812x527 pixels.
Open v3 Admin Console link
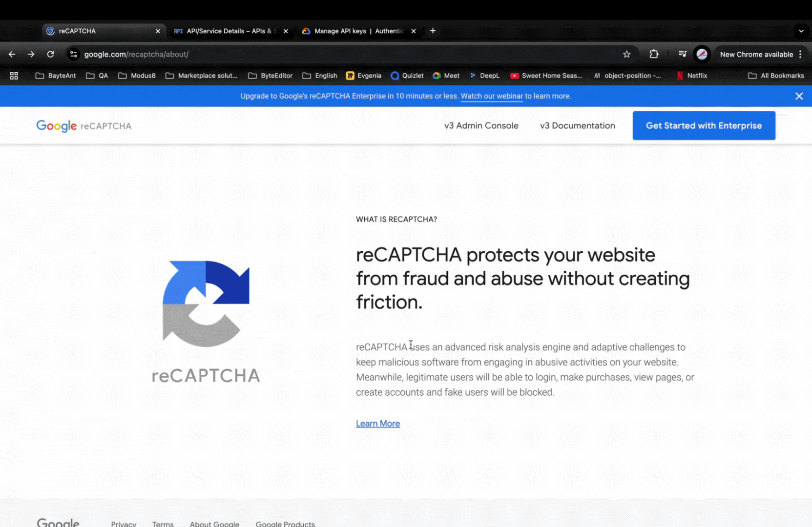pyautogui.click(x=481, y=125)
